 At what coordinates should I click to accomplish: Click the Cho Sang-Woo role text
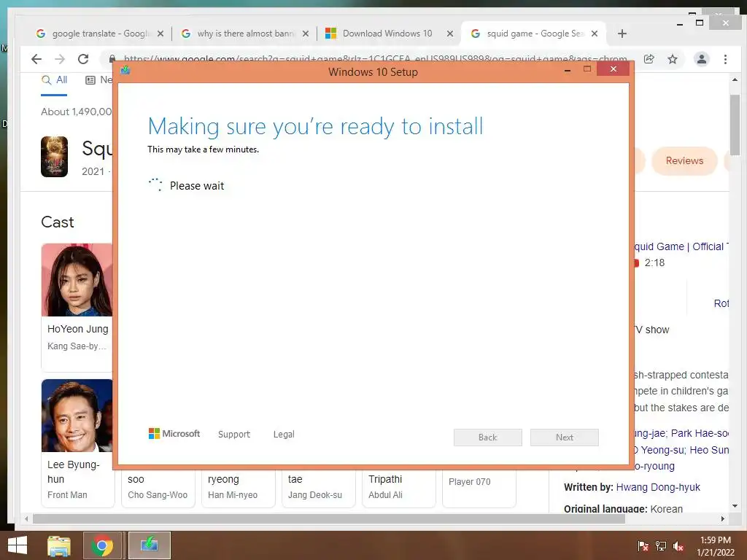(x=158, y=495)
